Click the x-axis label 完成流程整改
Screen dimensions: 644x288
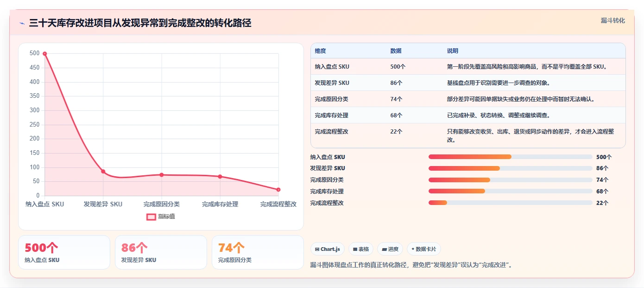pos(278,204)
